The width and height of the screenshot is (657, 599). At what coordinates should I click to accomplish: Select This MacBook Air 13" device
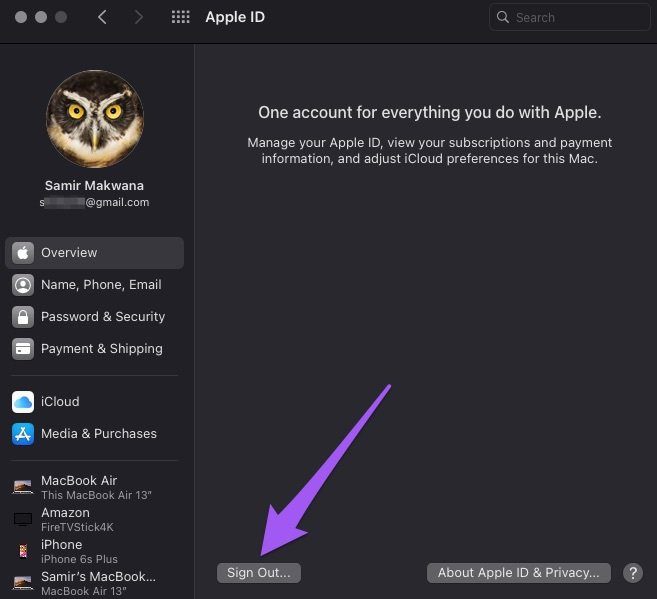[96, 495]
